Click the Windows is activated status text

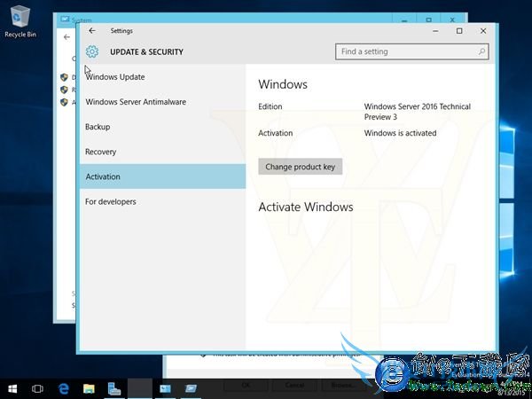(401, 133)
